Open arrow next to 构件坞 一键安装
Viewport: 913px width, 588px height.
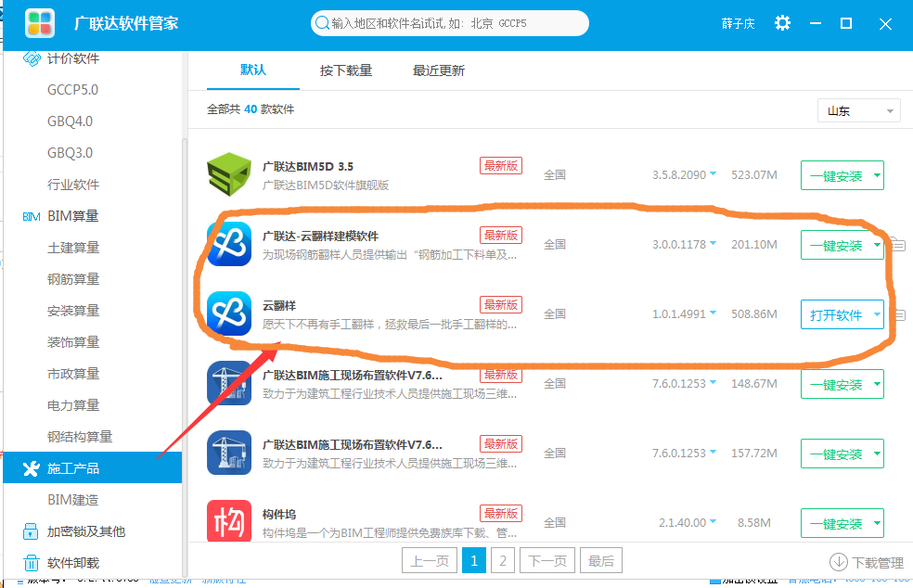[x=877, y=523]
